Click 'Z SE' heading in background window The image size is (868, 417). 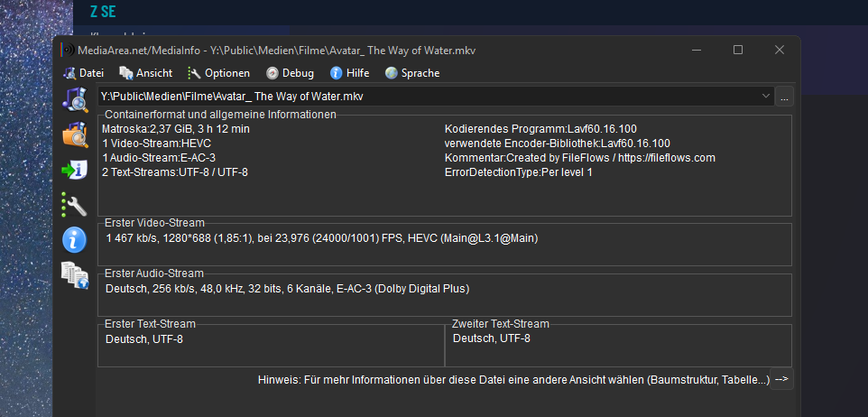pos(103,12)
